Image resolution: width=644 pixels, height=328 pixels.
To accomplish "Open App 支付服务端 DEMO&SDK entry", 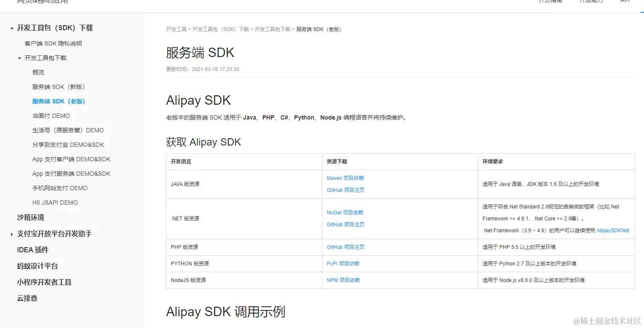I will tap(71, 174).
